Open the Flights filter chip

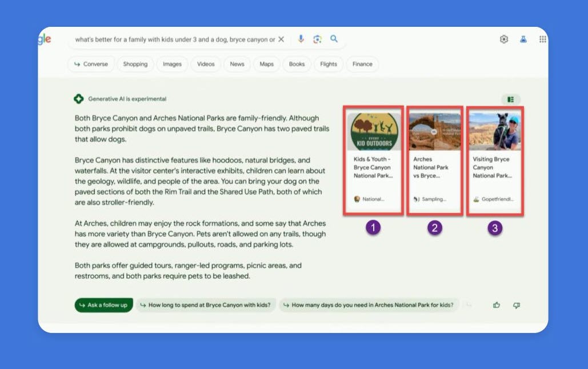[329, 64]
